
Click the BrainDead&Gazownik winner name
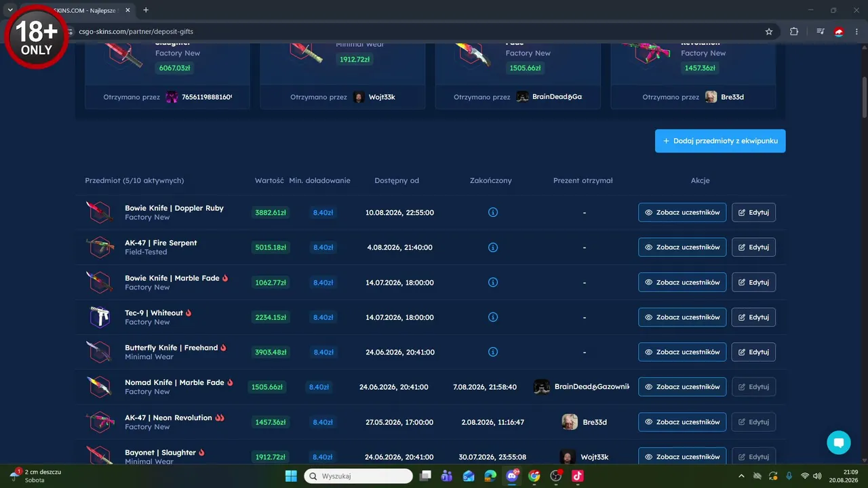click(592, 387)
